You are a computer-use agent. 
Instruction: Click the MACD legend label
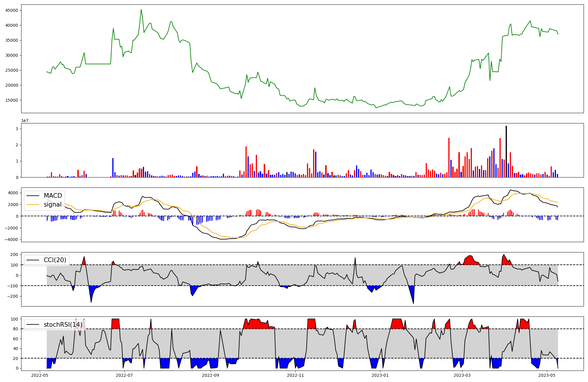click(53, 196)
